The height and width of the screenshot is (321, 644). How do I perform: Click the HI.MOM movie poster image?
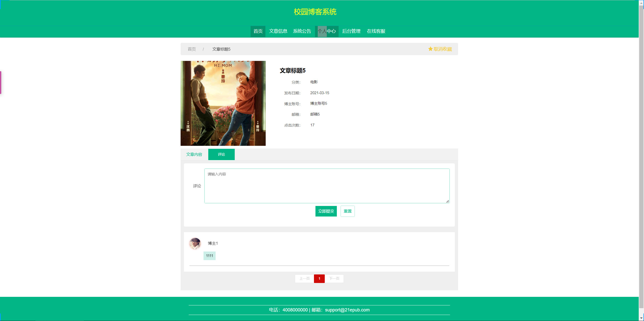coord(223,103)
